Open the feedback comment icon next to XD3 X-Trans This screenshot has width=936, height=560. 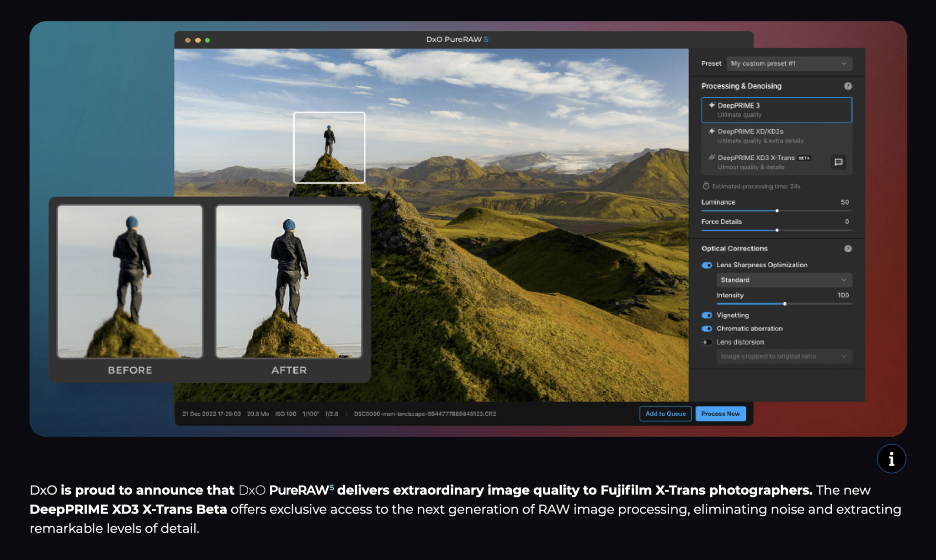[x=839, y=162]
